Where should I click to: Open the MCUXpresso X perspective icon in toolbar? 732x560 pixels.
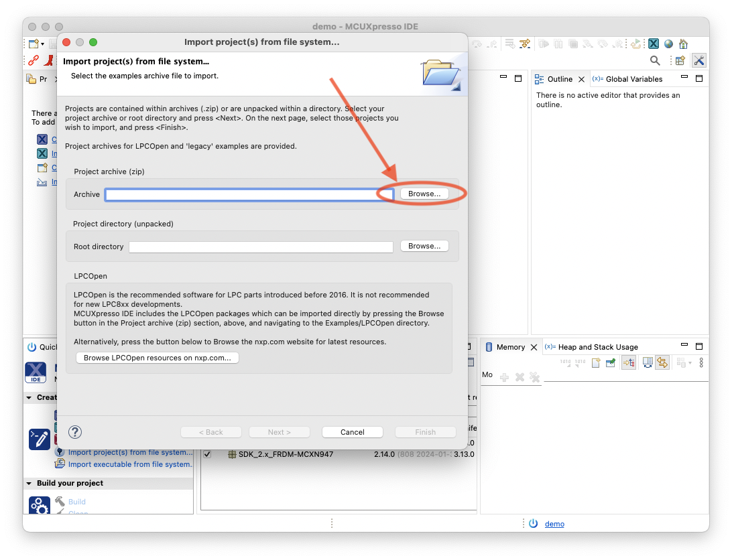(654, 44)
